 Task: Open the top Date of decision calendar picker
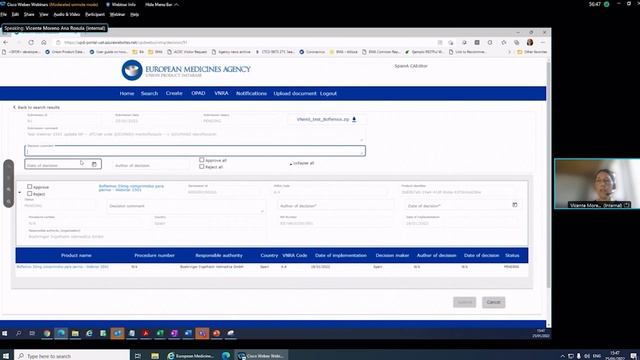coord(94,164)
